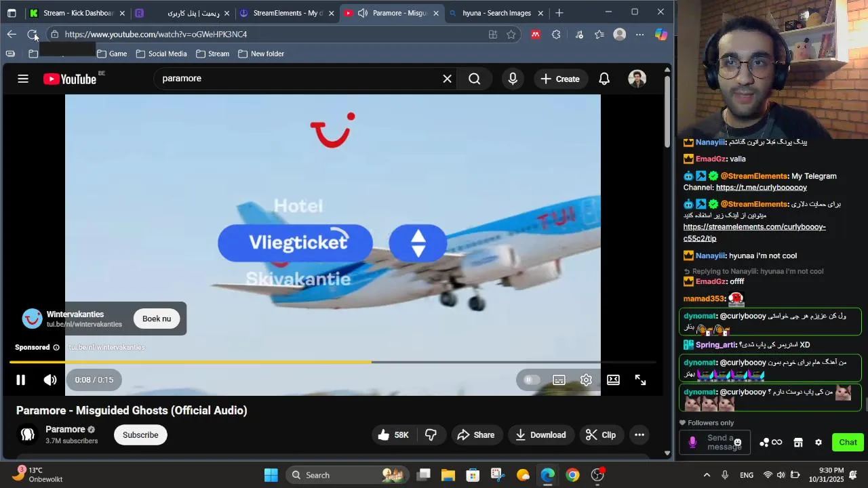
Task: Open the Sponsored info icon
Action: [x=56, y=348]
